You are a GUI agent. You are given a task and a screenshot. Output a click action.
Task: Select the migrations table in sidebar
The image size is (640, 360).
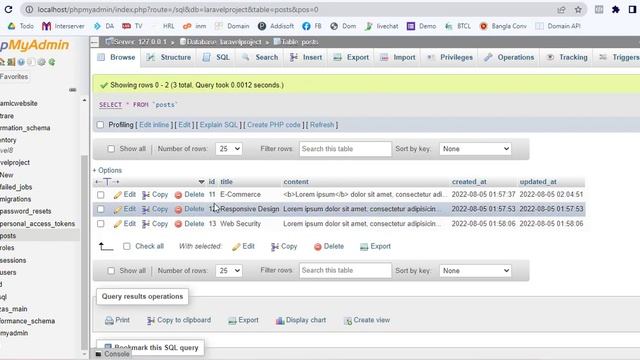pyautogui.click(x=16, y=199)
